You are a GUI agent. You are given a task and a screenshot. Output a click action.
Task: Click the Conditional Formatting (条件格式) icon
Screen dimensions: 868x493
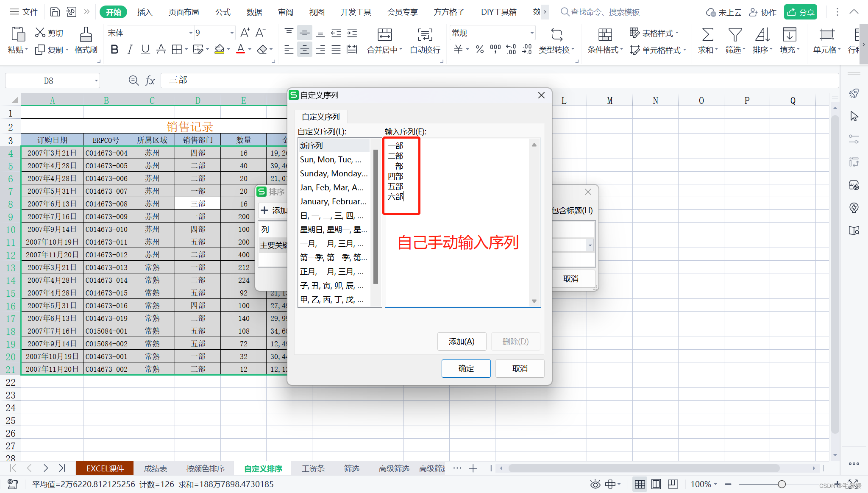click(605, 35)
